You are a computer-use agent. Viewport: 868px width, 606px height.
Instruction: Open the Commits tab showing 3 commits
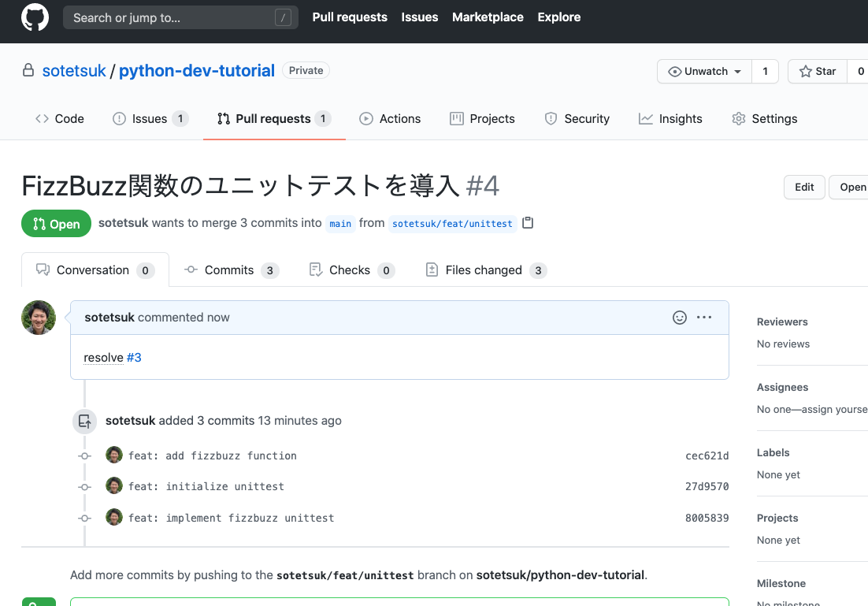(x=231, y=270)
